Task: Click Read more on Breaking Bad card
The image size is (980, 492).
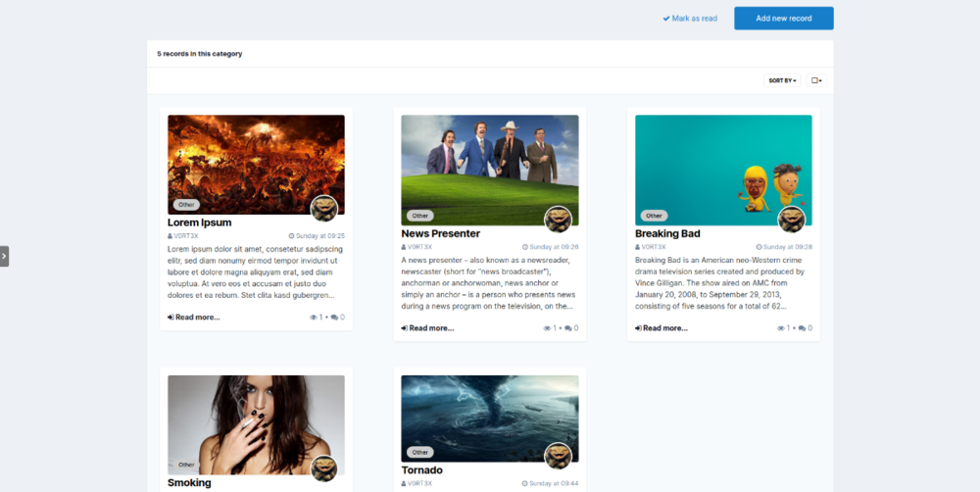Action: [661, 329]
